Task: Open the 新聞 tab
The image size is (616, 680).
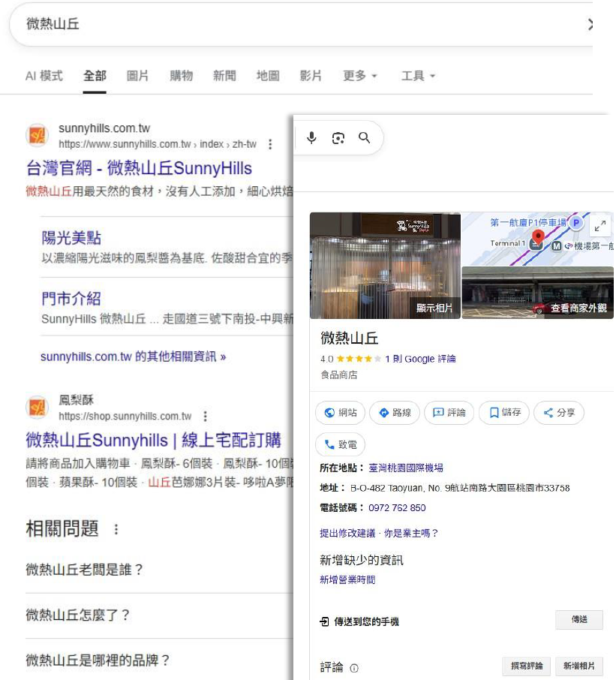Action: click(224, 76)
